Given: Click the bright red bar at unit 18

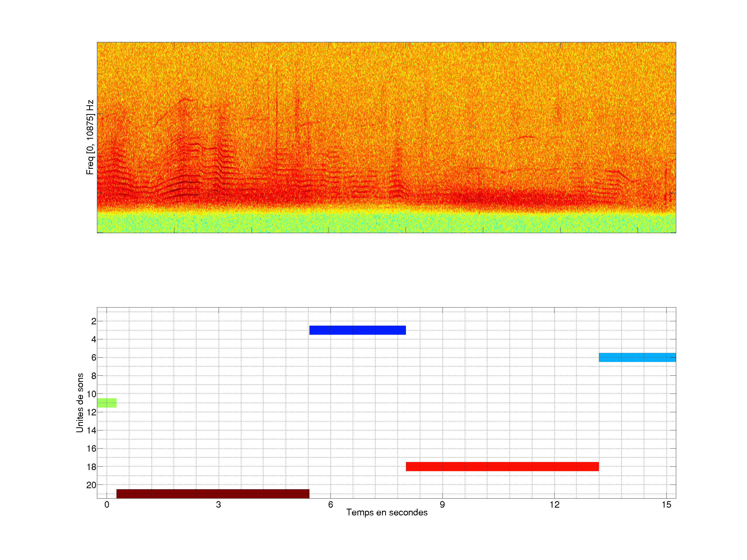Looking at the screenshot, I should coord(502,466).
